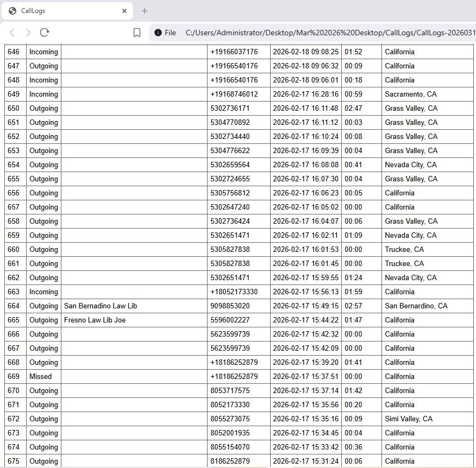Click Missed call type in row 669

pyautogui.click(x=40, y=376)
